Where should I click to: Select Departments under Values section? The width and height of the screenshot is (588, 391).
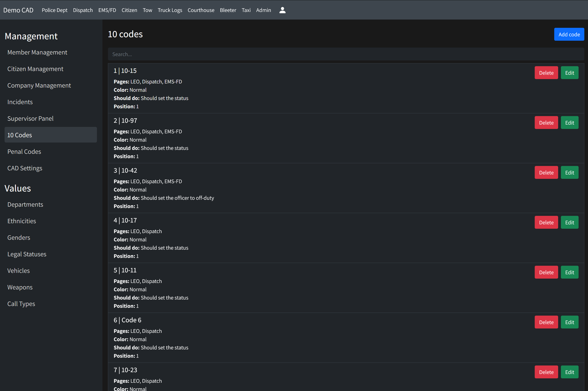25,204
